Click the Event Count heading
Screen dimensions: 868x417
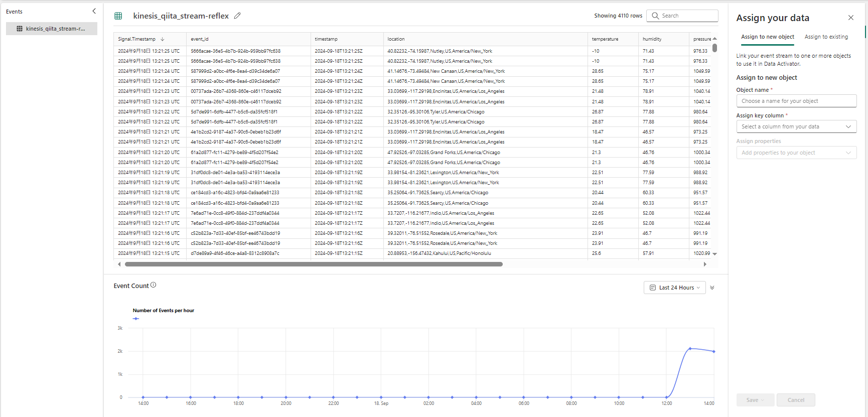point(131,286)
